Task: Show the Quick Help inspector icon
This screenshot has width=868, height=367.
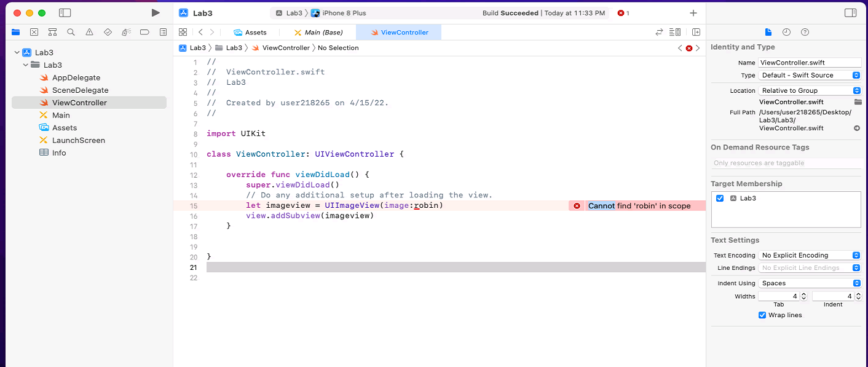Action: pos(805,32)
